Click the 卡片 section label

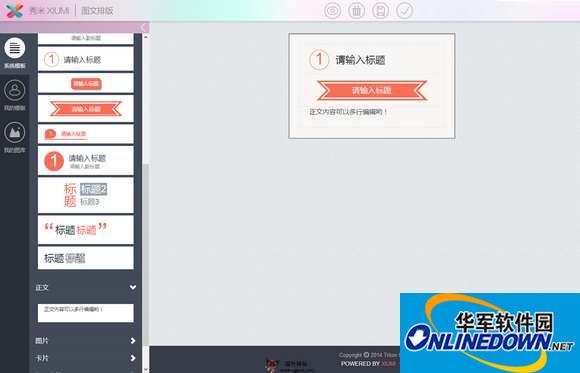[x=42, y=358]
